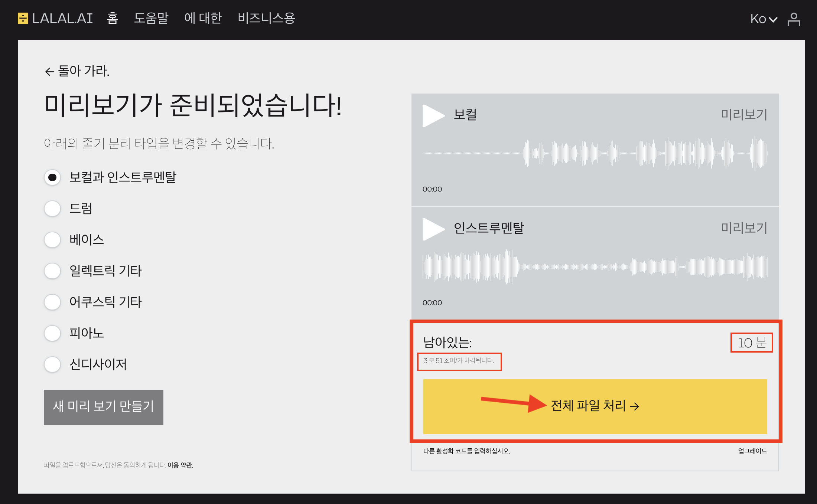Open the user account profile icon
The width and height of the screenshot is (817, 504).
pos(794,19)
